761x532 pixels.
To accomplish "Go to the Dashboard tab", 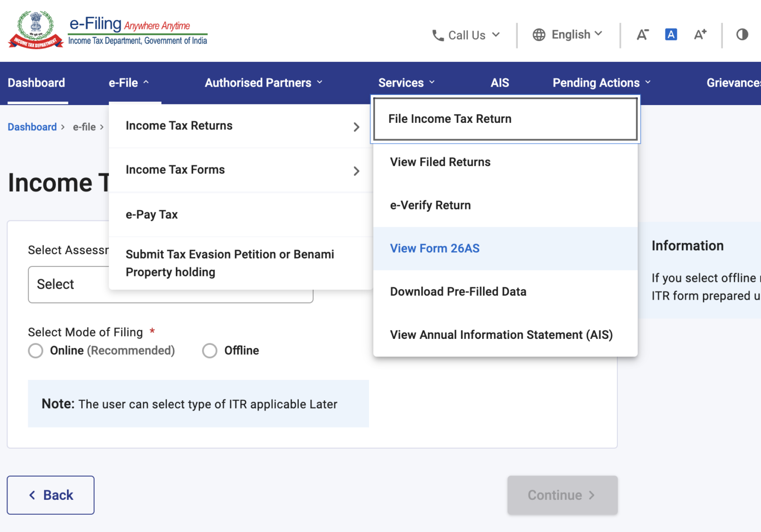I will tap(36, 83).
